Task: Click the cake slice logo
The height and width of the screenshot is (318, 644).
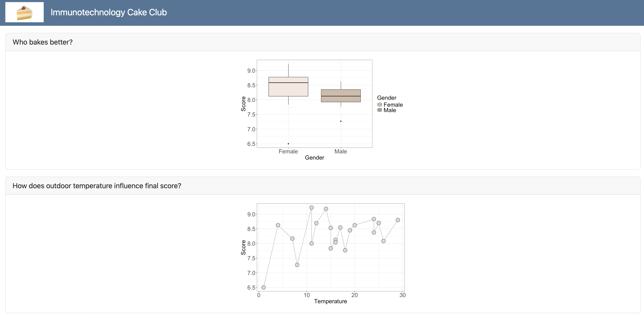Action: [x=24, y=12]
